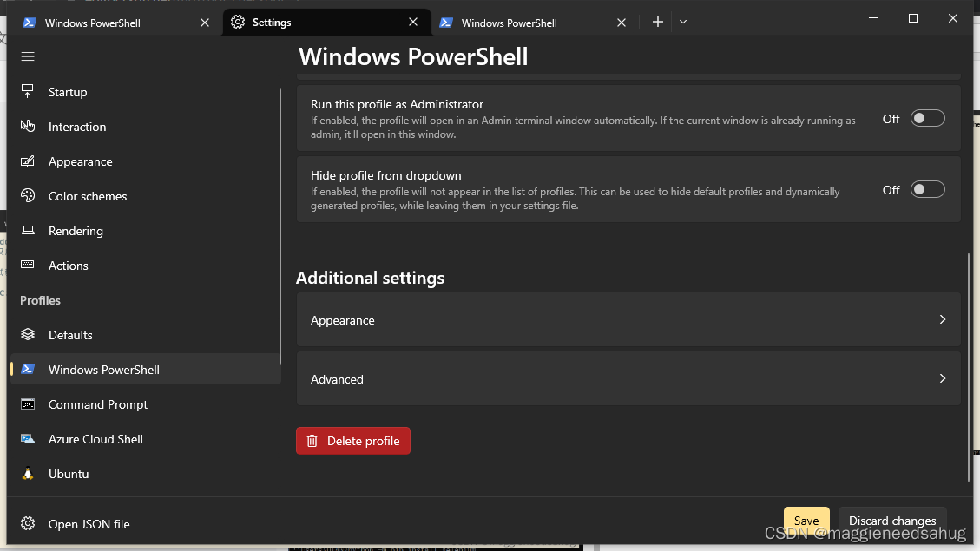Click the gear icon on Settings tab
The image size is (980, 551).
point(238,22)
